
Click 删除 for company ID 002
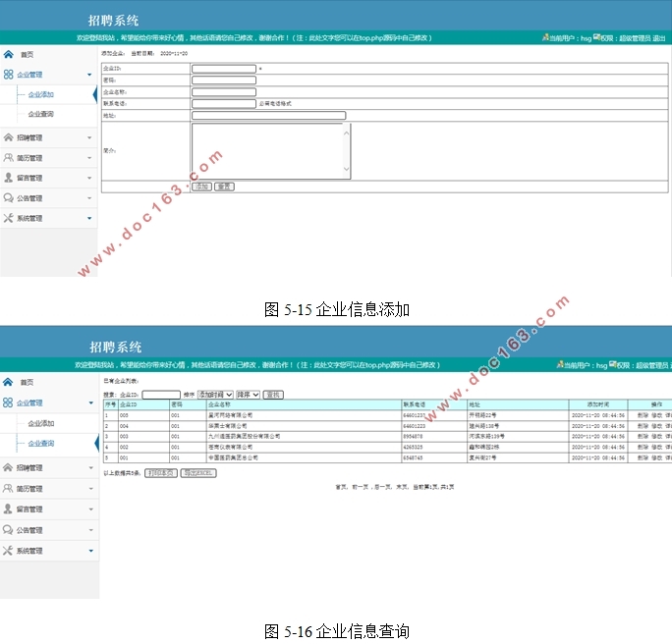click(x=643, y=447)
